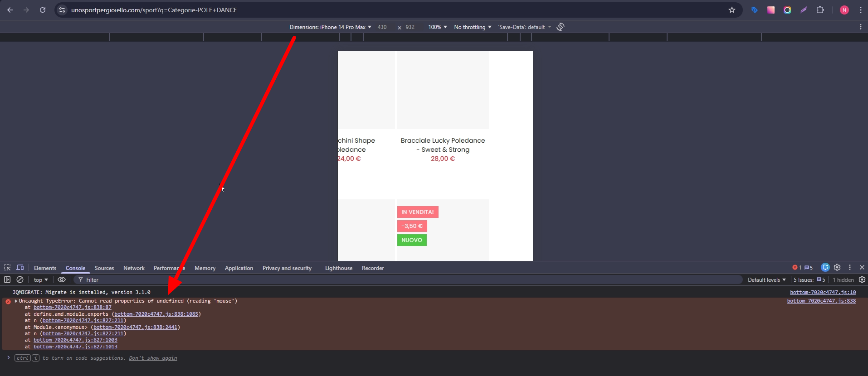Open live expression eye icon
Screen dimensions: 868x376
pyautogui.click(x=62, y=280)
